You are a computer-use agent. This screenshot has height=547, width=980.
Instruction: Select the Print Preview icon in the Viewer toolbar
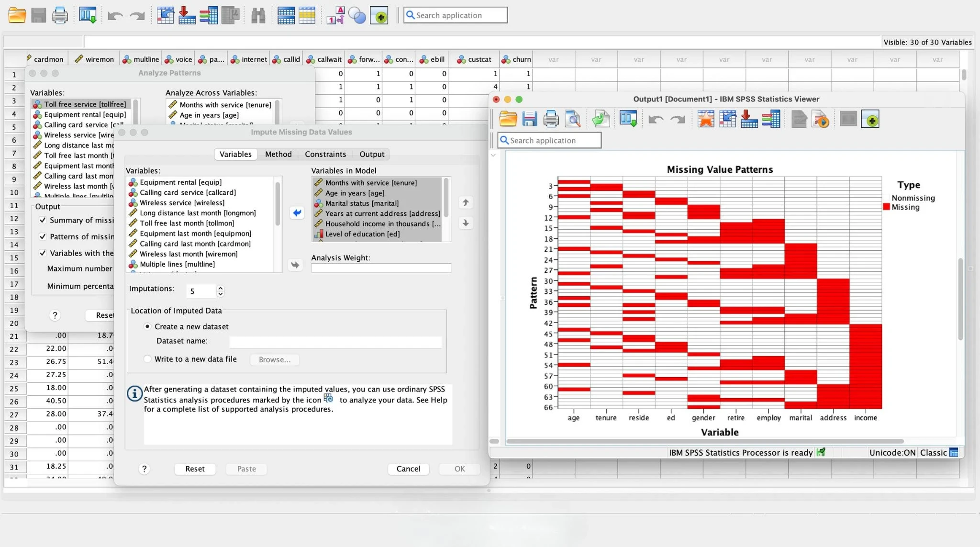pos(573,119)
